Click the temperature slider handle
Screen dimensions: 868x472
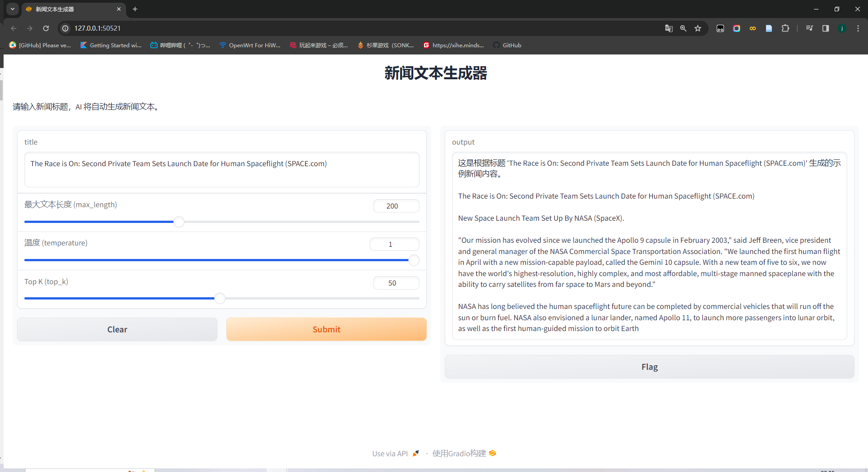coord(414,260)
